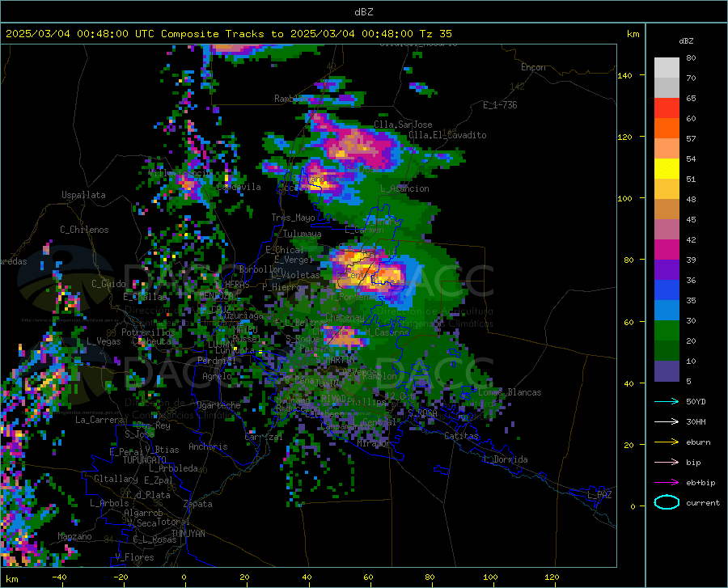
Task: Click the Uspallata map label
Action: tap(83, 195)
